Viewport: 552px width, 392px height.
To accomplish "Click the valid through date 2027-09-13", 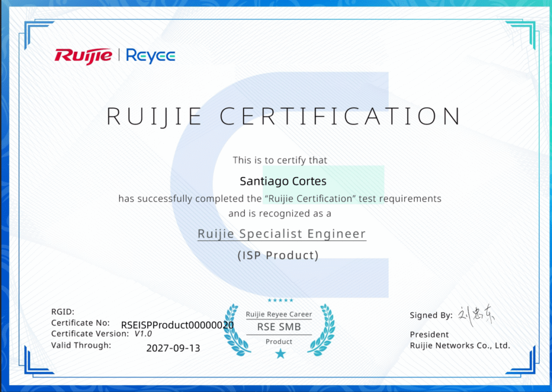I will tap(173, 348).
